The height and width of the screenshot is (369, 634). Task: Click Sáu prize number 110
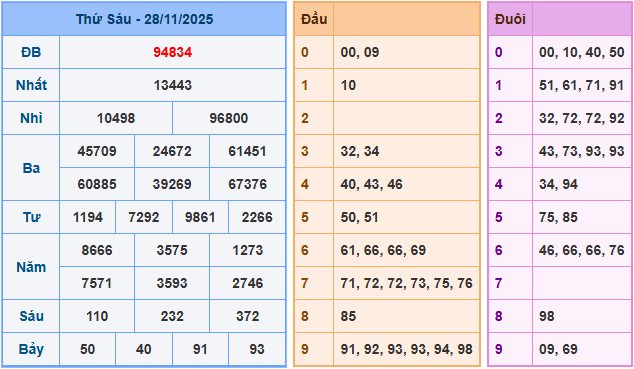[97, 316]
